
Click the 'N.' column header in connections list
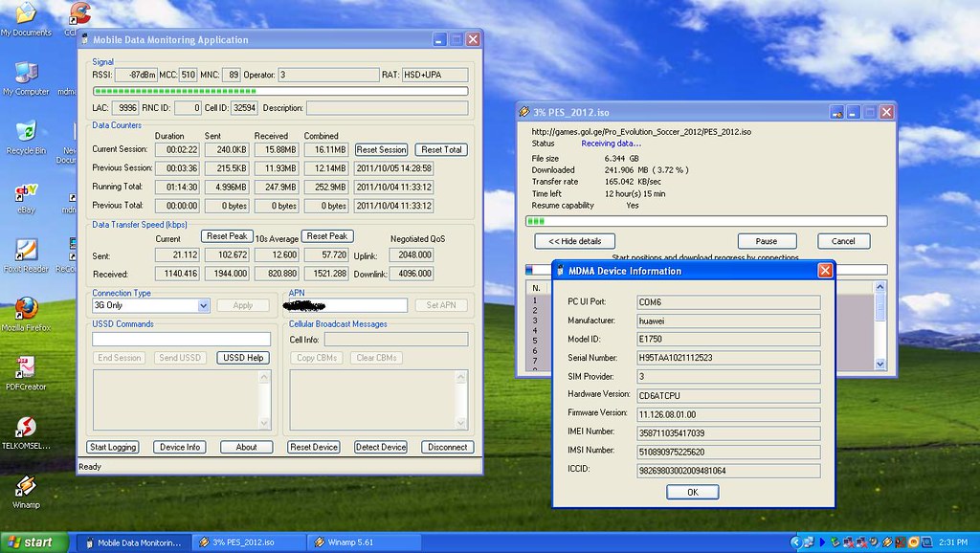pyautogui.click(x=536, y=288)
